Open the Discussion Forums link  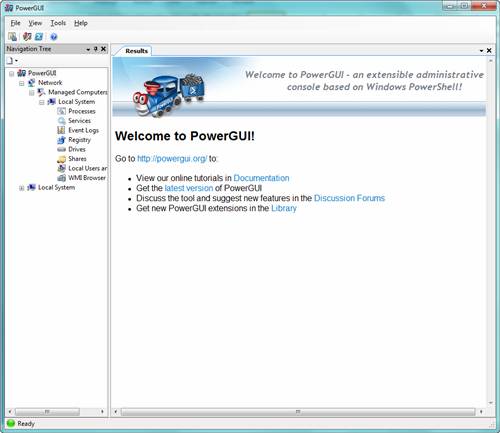(349, 198)
